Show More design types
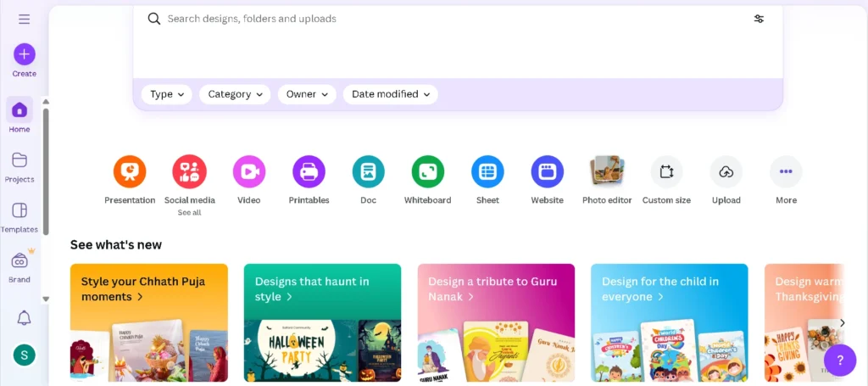Image resolution: width=868 pixels, height=386 pixels. point(786,181)
